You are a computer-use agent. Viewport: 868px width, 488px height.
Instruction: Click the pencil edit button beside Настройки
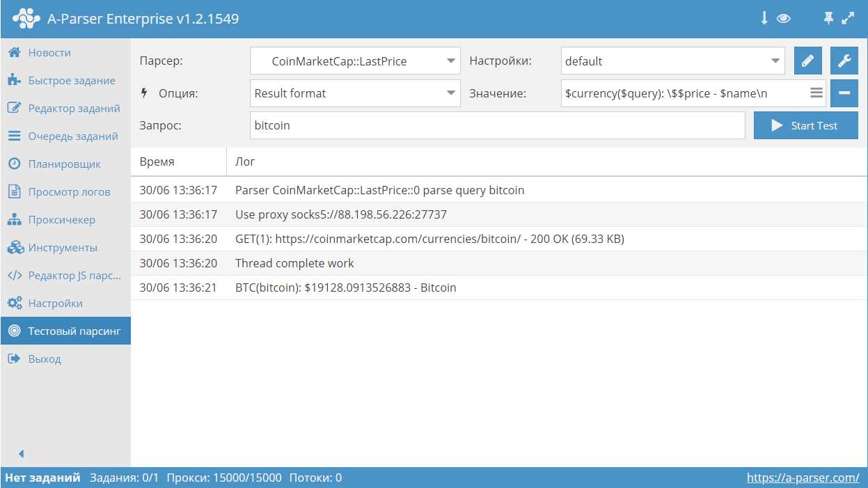pyautogui.click(x=808, y=61)
